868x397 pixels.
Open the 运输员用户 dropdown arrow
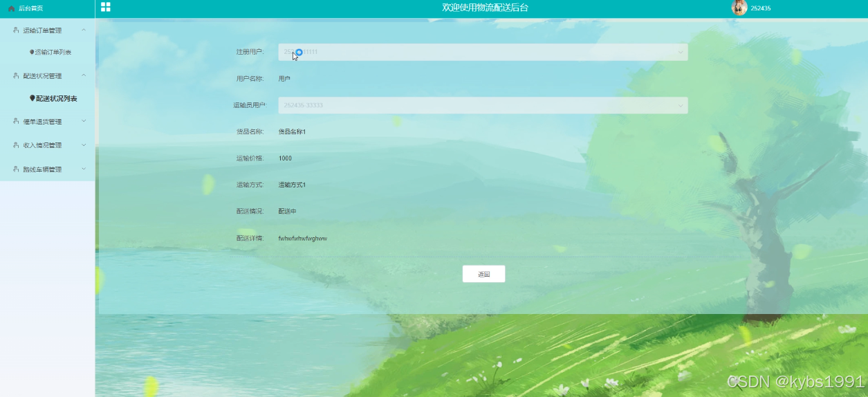[x=680, y=105]
